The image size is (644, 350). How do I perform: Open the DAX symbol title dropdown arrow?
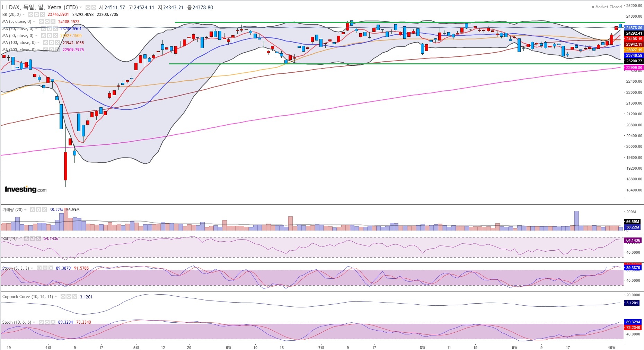tap(81, 7)
